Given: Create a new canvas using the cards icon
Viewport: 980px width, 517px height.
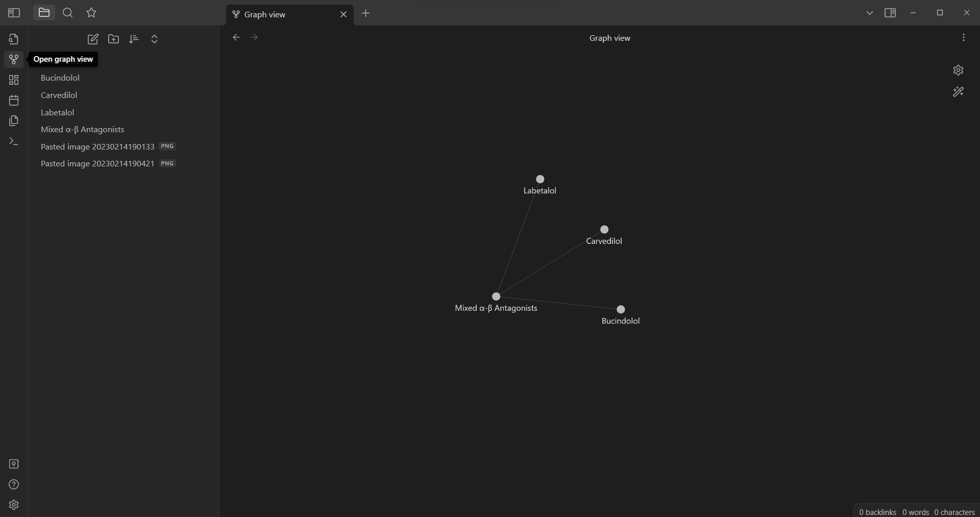Looking at the screenshot, I should pyautogui.click(x=14, y=80).
